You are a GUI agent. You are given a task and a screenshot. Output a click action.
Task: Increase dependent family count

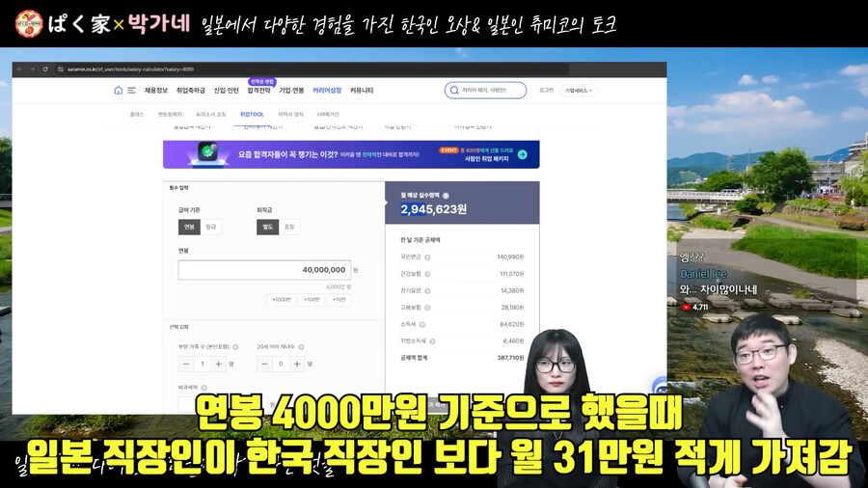(219, 364)
